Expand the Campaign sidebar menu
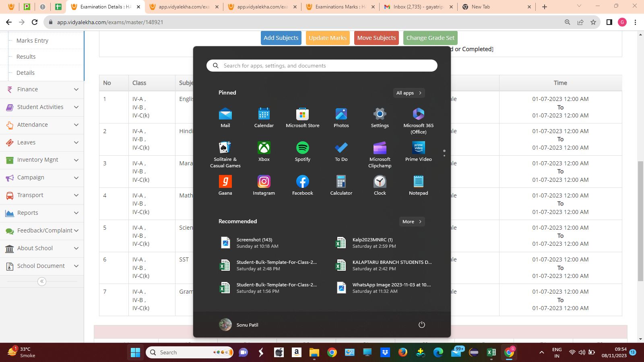Image resolution: width=644 pixels, height=362 pixels. (42, 177)
